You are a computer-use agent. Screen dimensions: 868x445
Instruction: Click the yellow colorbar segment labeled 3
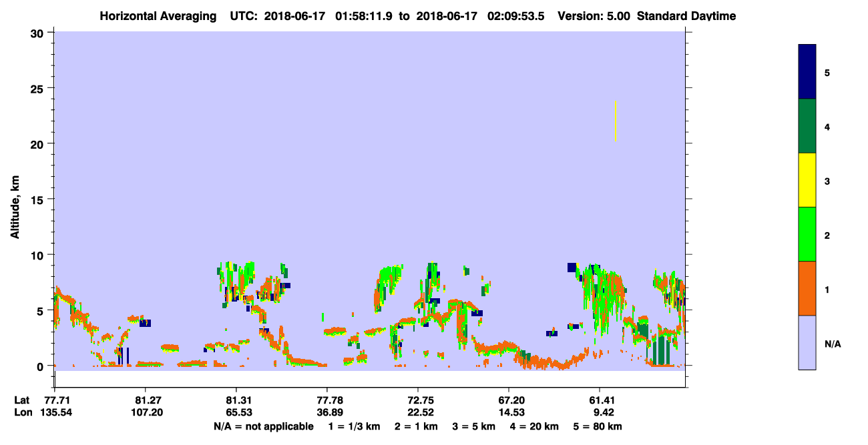click(807, 180)
